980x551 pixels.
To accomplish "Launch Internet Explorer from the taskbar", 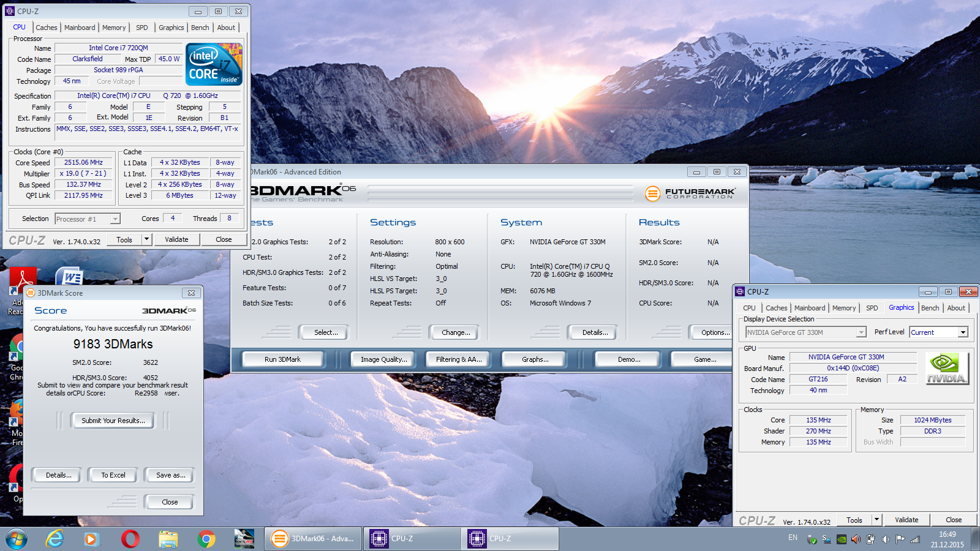I will coord(55,539).
